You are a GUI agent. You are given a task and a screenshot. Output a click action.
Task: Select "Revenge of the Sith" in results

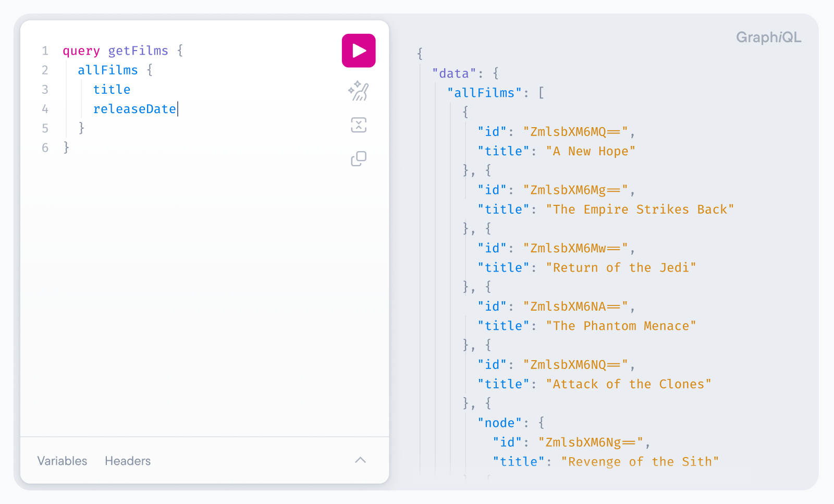[x=640, y=461]
